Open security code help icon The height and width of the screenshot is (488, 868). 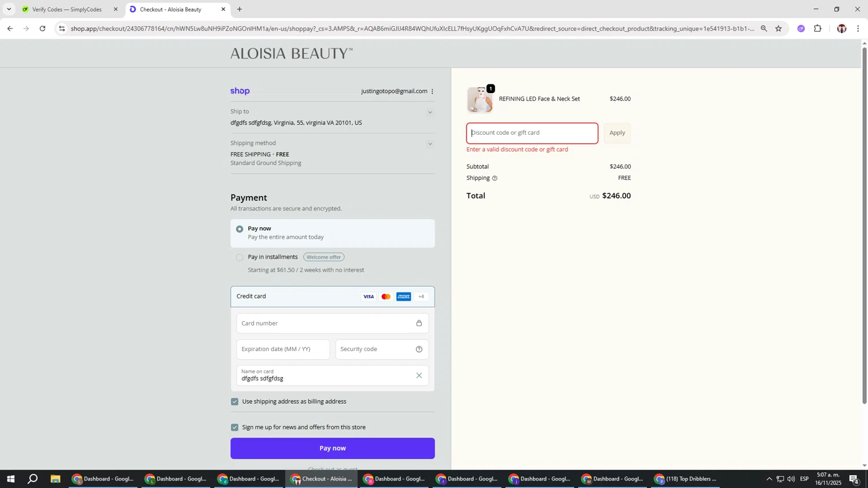coord(419,349)
